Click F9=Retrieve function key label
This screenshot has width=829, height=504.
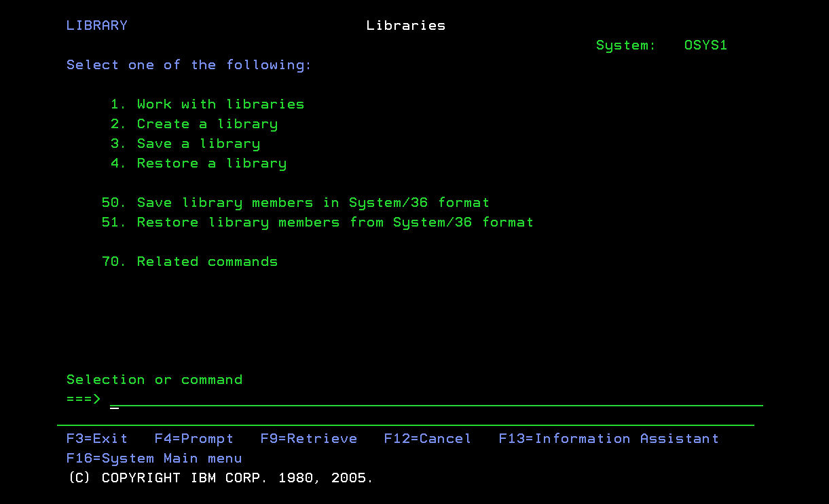(309, 438)
